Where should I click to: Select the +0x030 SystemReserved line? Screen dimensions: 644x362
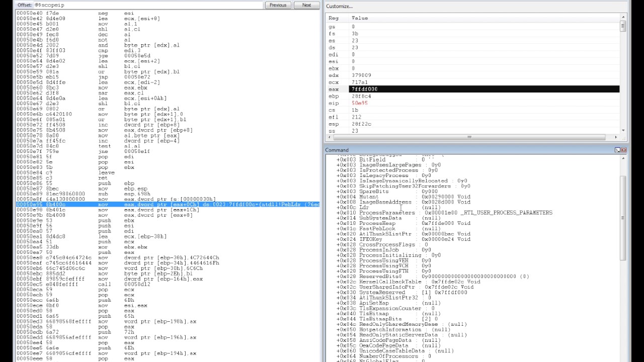(401, 292)
